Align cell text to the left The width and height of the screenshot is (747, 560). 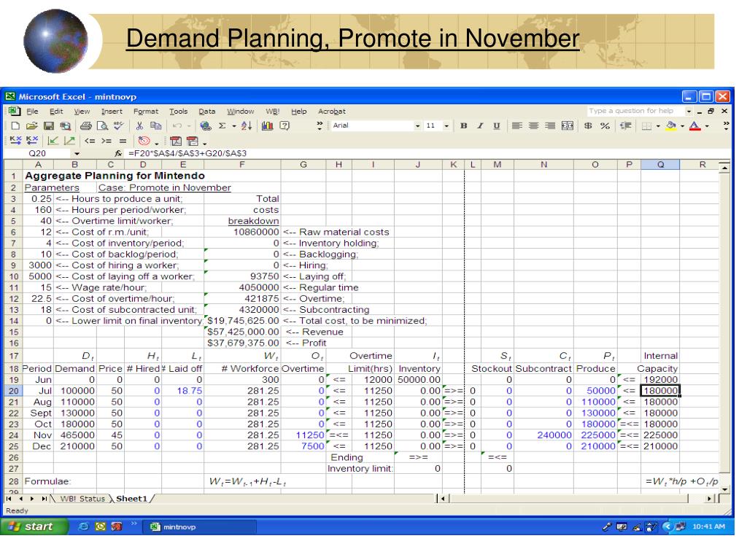517,125
